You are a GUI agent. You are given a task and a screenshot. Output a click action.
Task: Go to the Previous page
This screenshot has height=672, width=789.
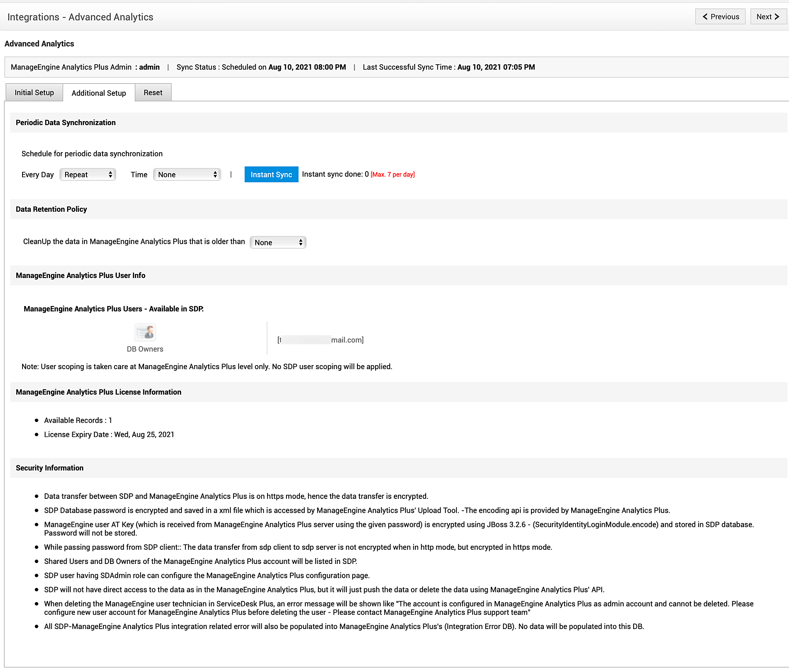point(720,17)
